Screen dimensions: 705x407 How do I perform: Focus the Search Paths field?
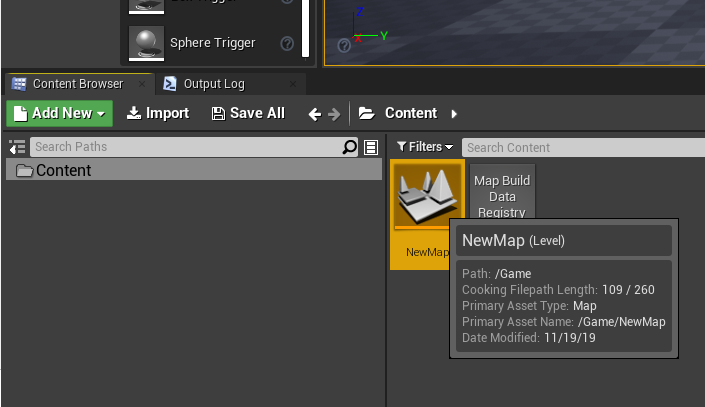click(x=194, y=147)
